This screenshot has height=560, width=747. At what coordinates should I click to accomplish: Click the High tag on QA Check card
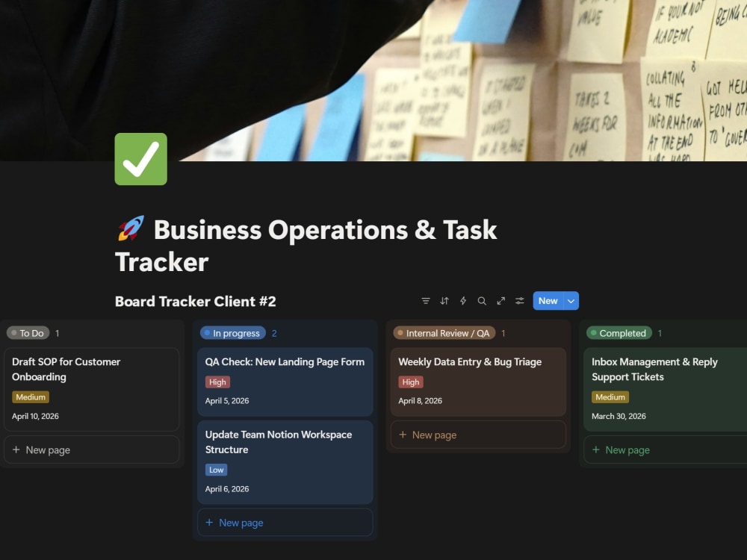(x=217, y=382)
